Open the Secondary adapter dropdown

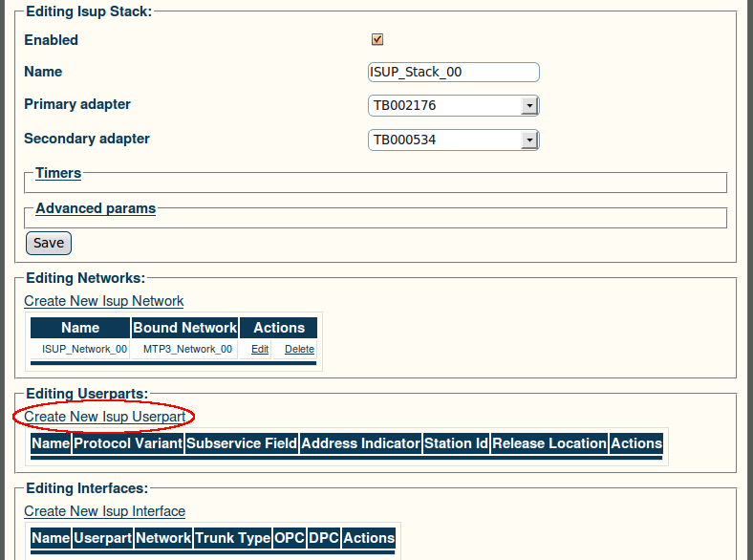(x=453, y=140)
